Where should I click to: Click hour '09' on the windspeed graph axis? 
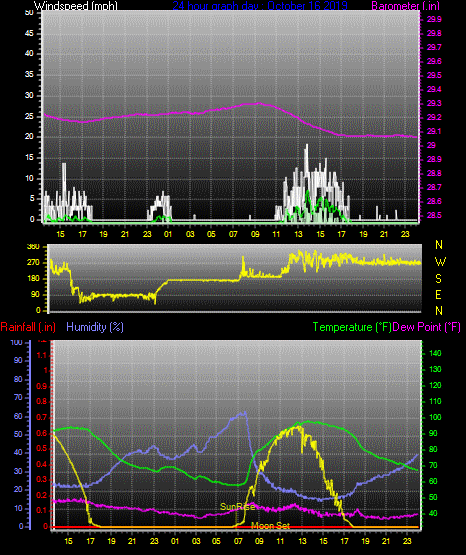click(x=255, y=234)
